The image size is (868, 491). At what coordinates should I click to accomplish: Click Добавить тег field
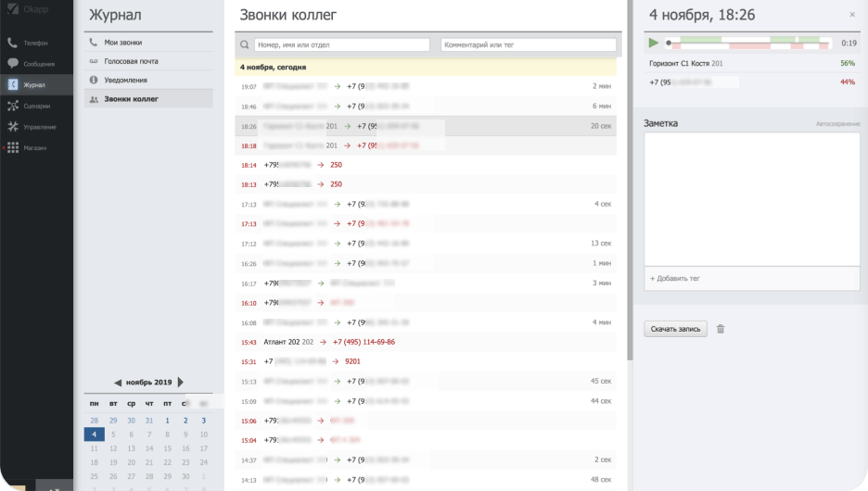(x=751, y=278)
